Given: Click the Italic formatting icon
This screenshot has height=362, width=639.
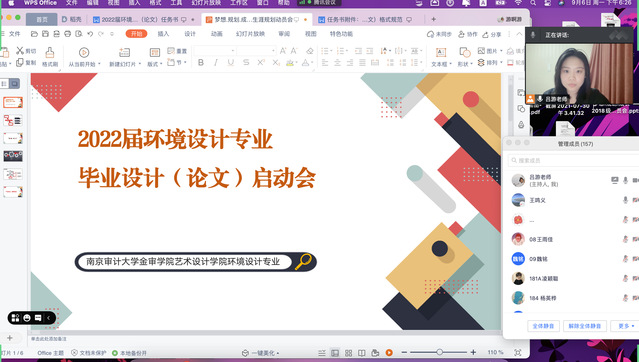Looking at the screenshot, I should [x=216, y=62].
